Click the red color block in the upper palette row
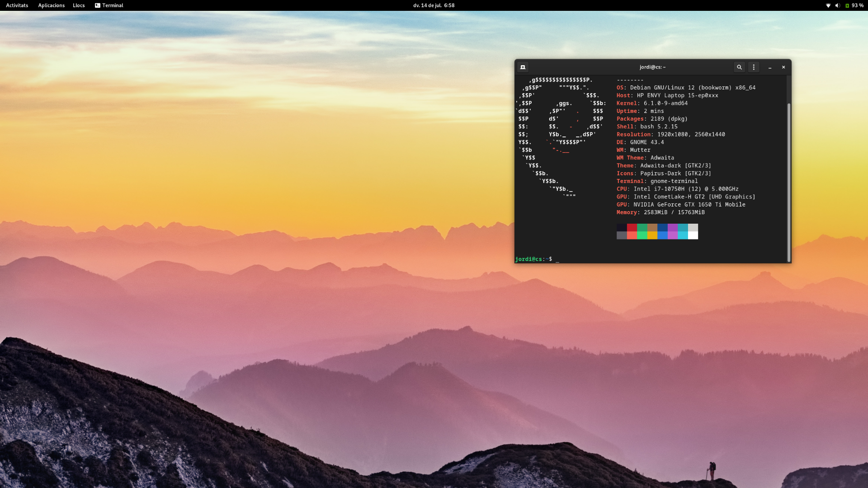The height and width of the screenshot is (488, 868). 632,227
